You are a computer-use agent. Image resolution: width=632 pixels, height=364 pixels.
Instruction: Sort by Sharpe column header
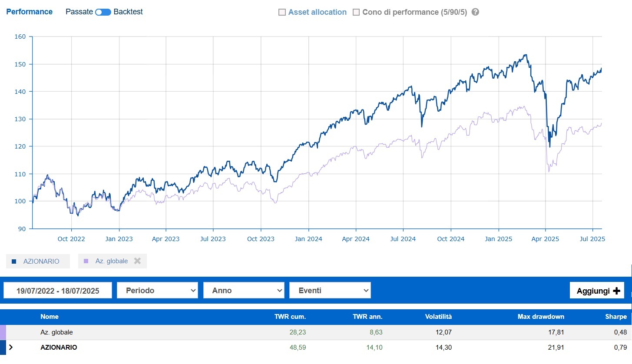[x=616, y=317]
